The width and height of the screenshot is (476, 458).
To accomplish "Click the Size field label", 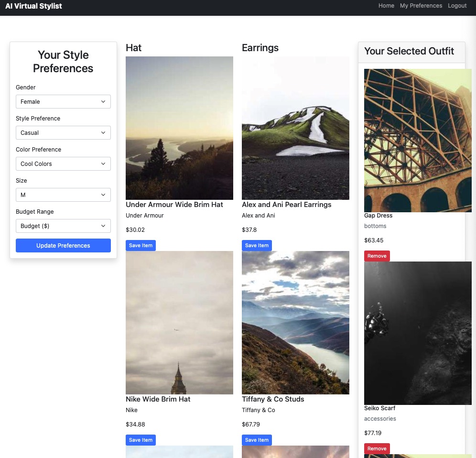I will [x=21, y=181].
